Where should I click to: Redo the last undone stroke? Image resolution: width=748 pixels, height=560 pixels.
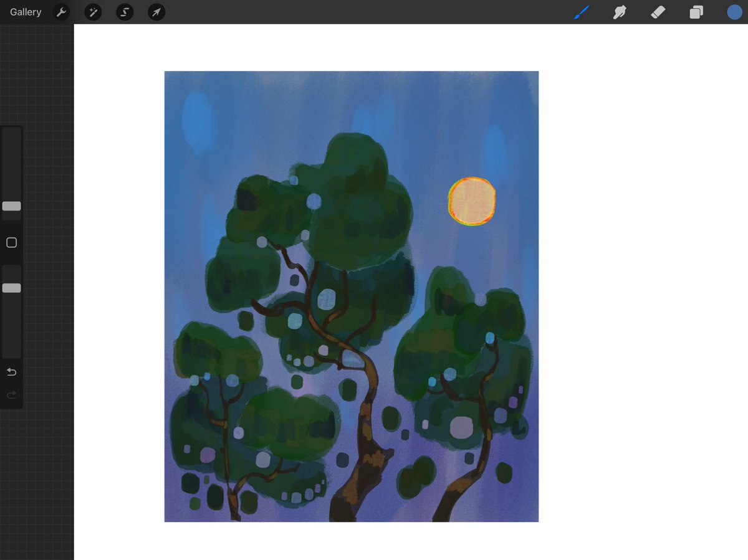11,395
